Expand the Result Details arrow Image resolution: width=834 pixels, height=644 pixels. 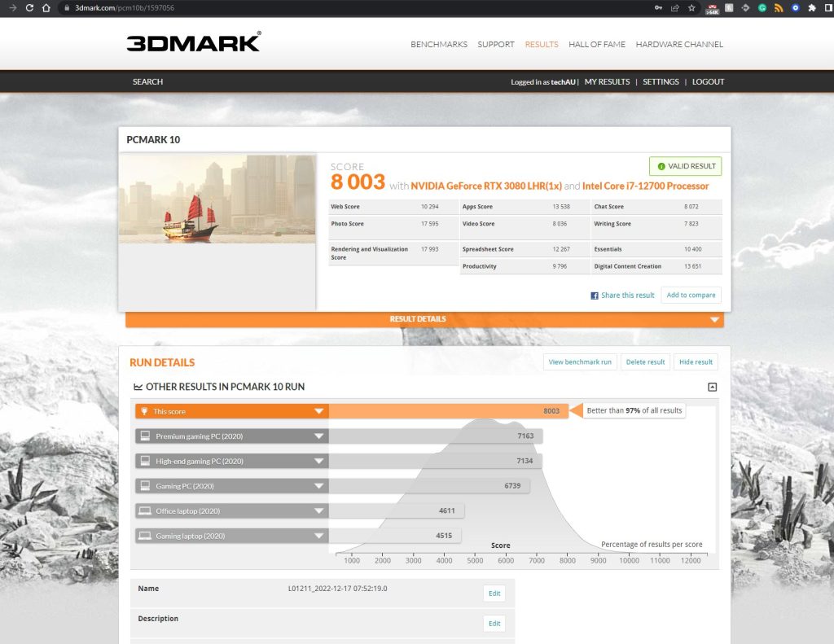[x=714, y=320]
